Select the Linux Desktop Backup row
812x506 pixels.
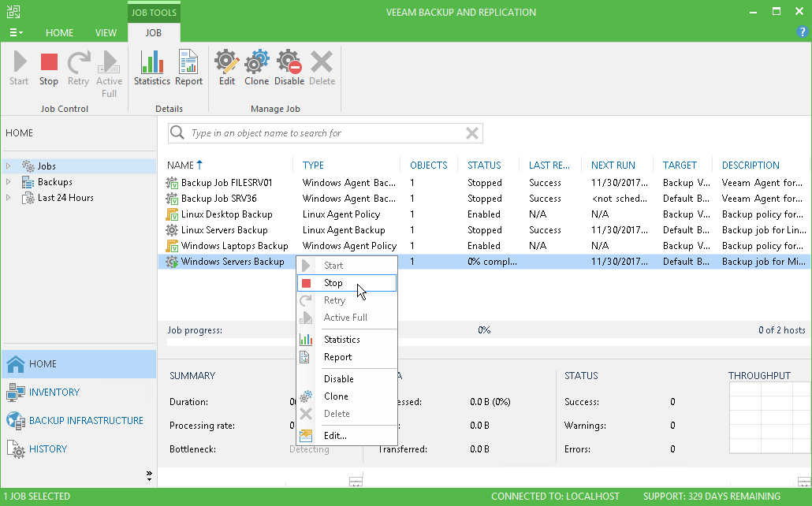(484, 214)
